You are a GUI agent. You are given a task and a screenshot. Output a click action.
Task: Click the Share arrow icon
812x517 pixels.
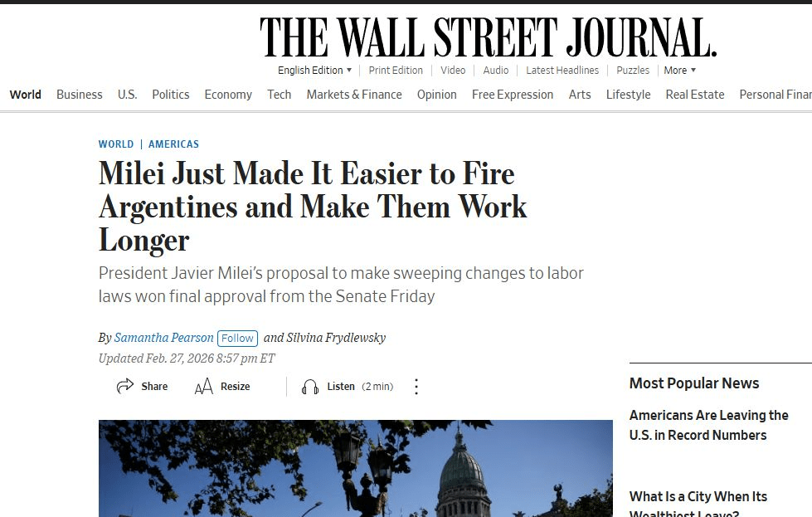[124, 387]
